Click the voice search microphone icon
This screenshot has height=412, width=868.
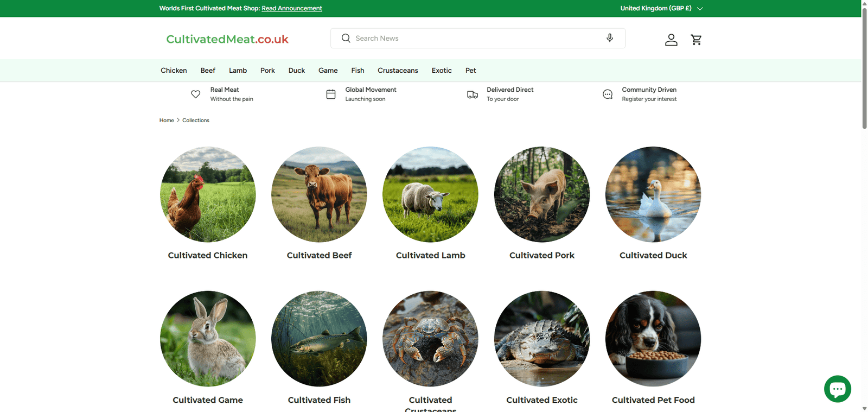coord(610,38)
